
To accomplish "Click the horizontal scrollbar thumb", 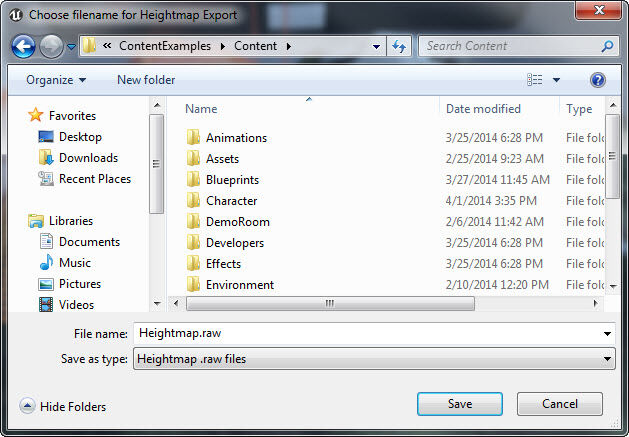I will tap(330, 303).
